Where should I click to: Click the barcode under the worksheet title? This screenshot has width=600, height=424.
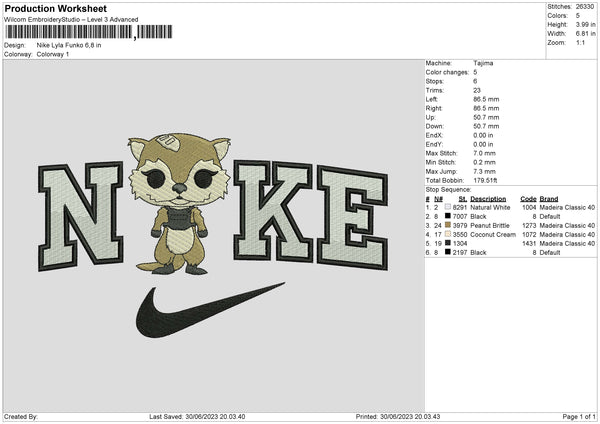coord(88,32)
